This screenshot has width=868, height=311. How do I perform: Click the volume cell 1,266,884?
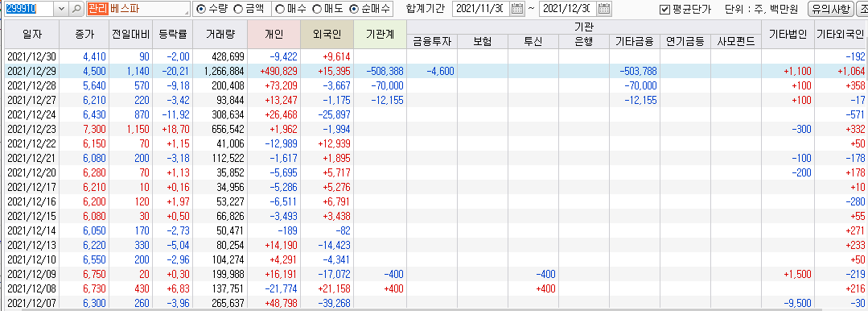(x=224, y=71)
